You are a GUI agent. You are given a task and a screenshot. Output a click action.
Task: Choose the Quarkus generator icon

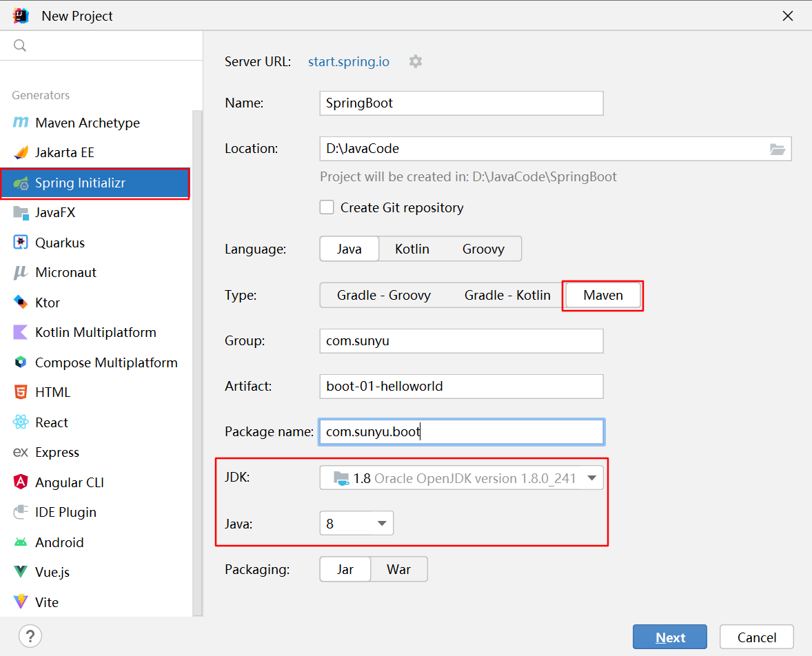(21, 243)
